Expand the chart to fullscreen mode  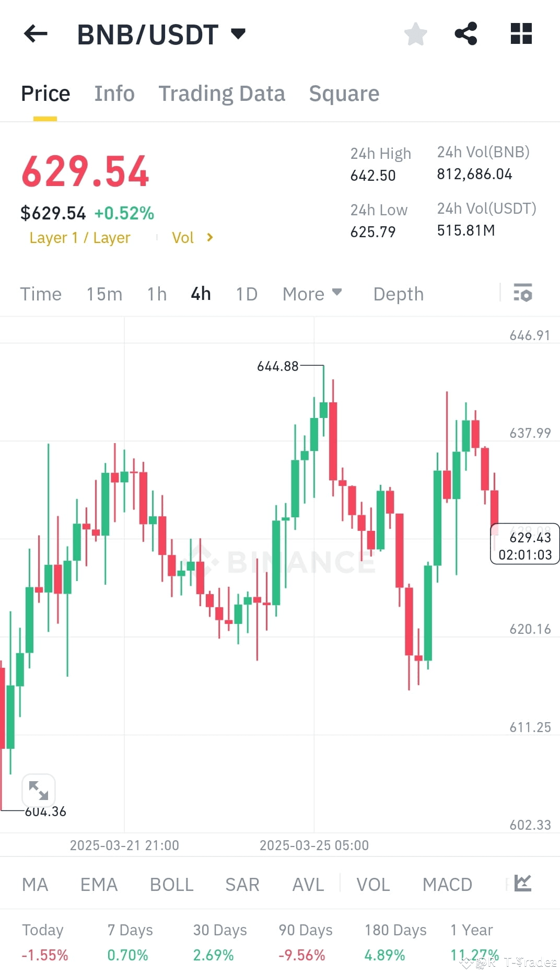39,791
